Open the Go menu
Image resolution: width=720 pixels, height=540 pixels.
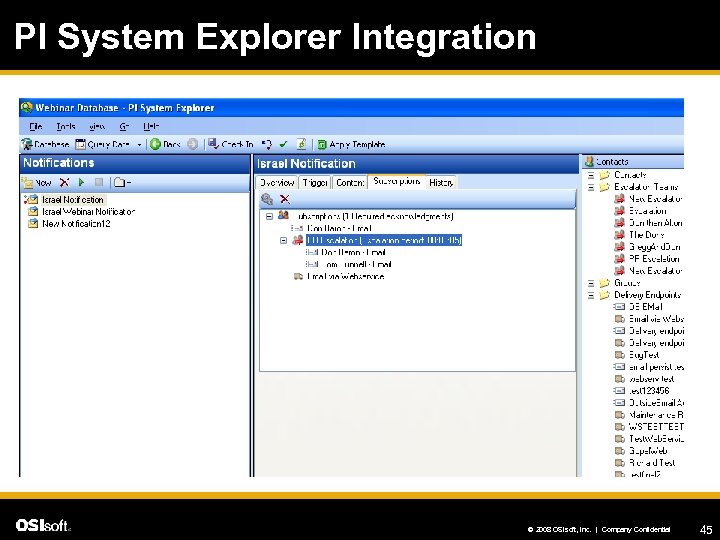[124, 126]
